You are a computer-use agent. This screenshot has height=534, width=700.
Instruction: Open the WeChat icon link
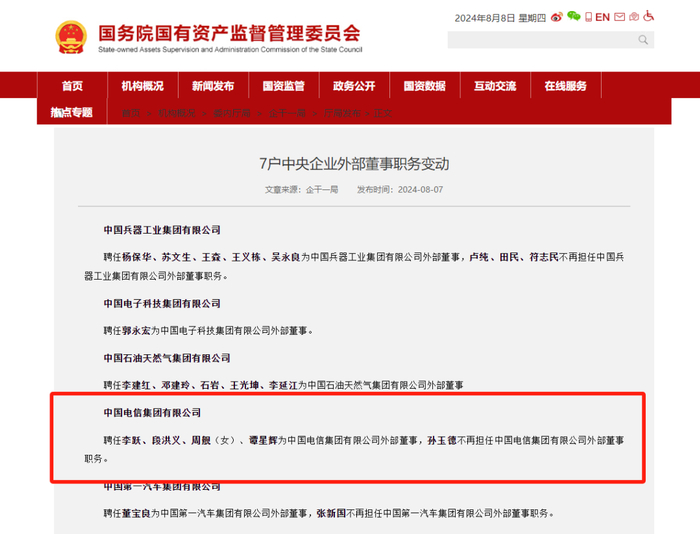(574, 17)
